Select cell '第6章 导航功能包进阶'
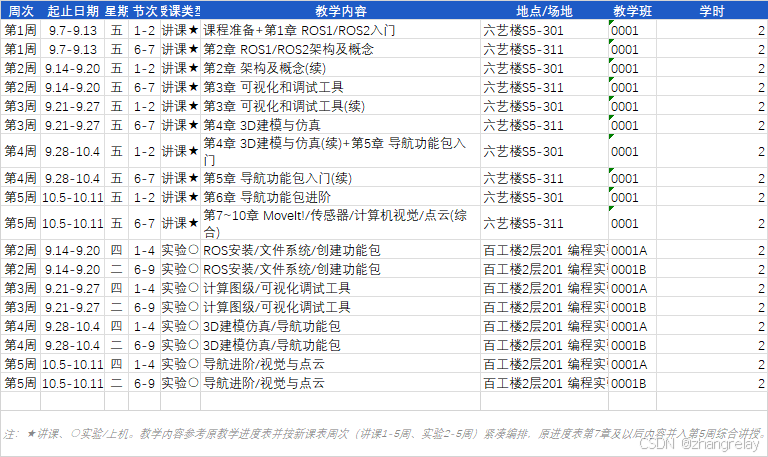The image size is (768, 457). click(340, 197)
